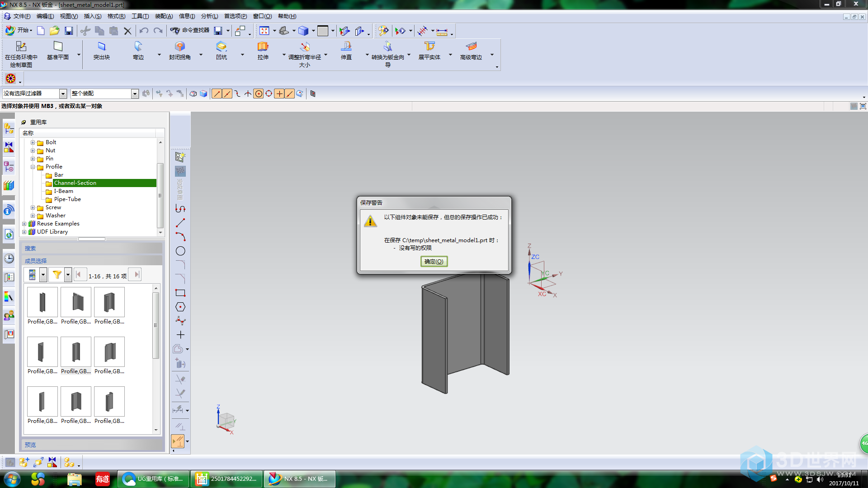
Task: Click the Redo arrow icon
Action: coord(158,31)
